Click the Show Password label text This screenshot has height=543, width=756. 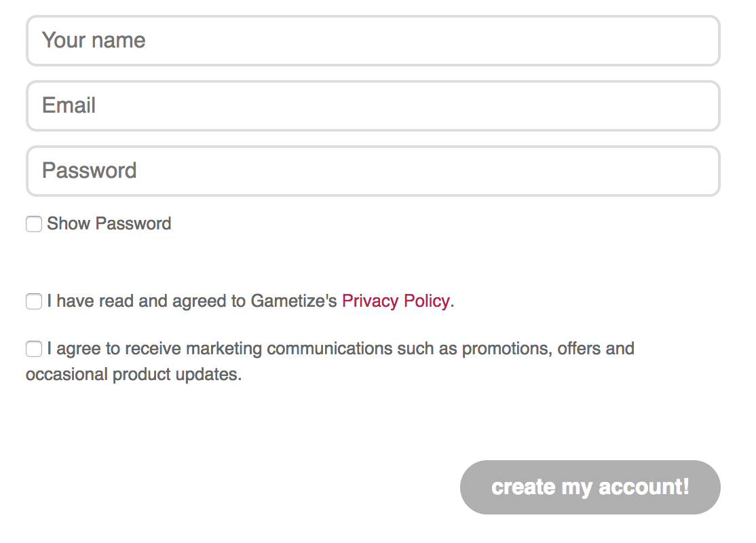click(x=109, y=224)
